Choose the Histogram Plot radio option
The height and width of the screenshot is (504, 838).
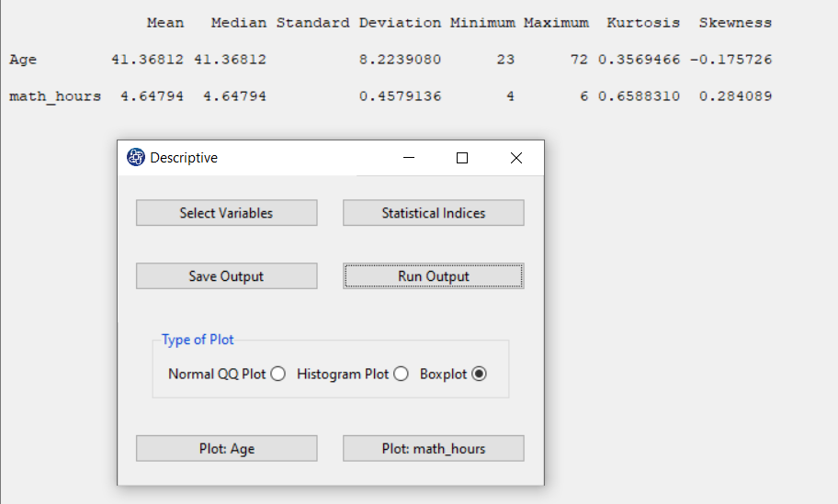(x=401, y=374)
